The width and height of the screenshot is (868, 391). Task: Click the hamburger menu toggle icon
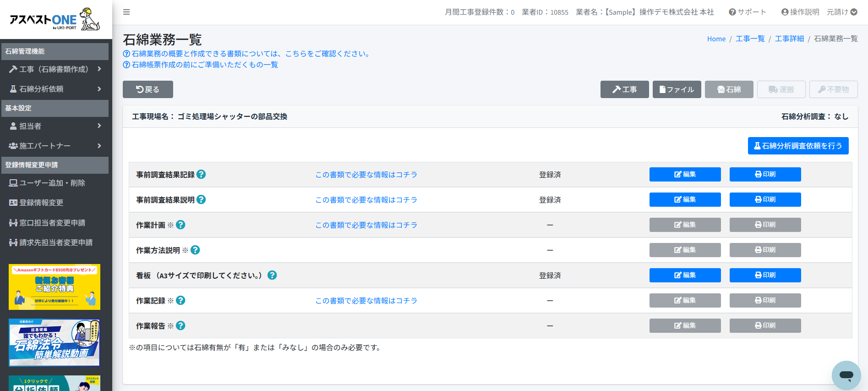126,12
